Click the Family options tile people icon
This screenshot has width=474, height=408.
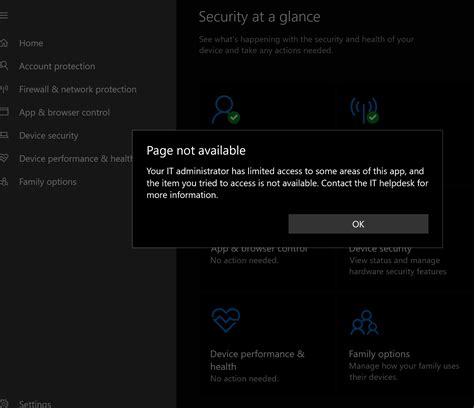364,322
